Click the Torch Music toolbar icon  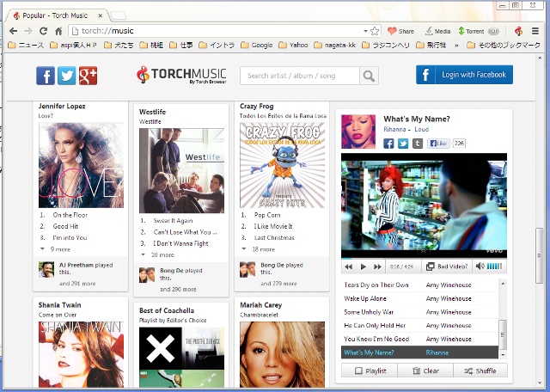518,31
